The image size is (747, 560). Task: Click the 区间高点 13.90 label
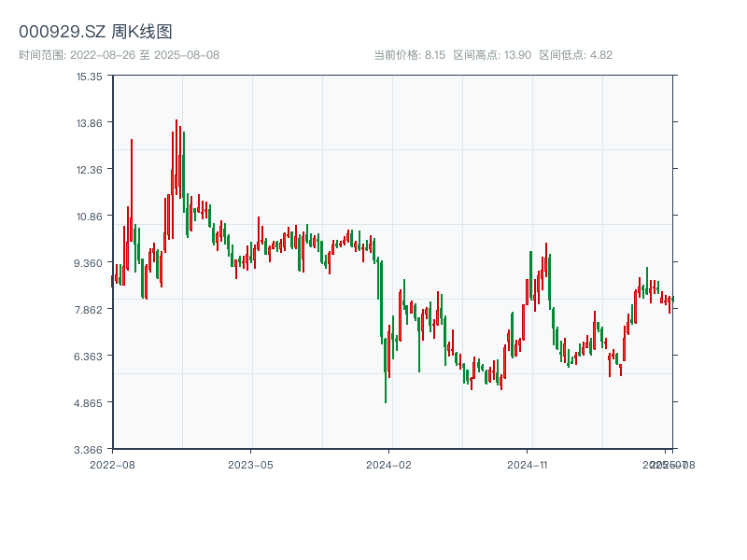492,55
